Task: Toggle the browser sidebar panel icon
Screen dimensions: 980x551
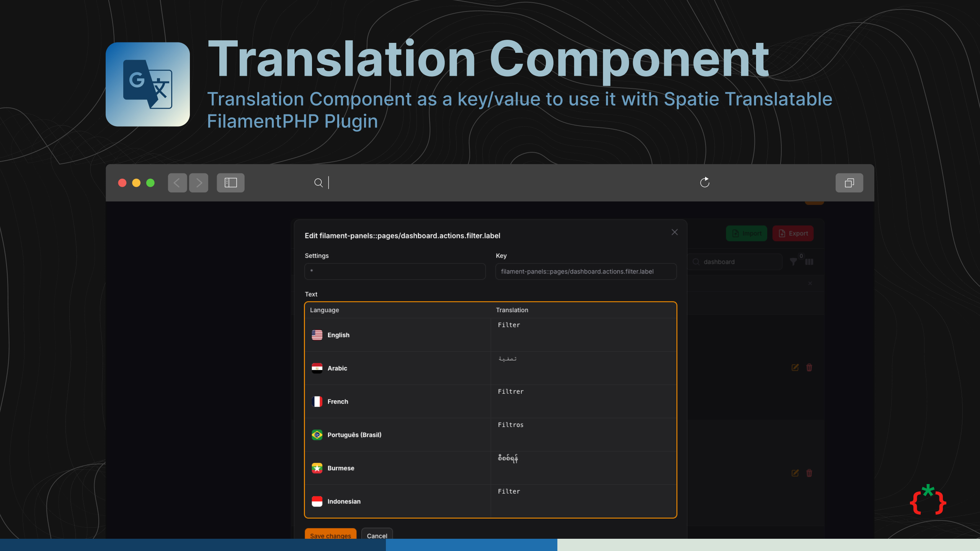Action: coord(230,183)
